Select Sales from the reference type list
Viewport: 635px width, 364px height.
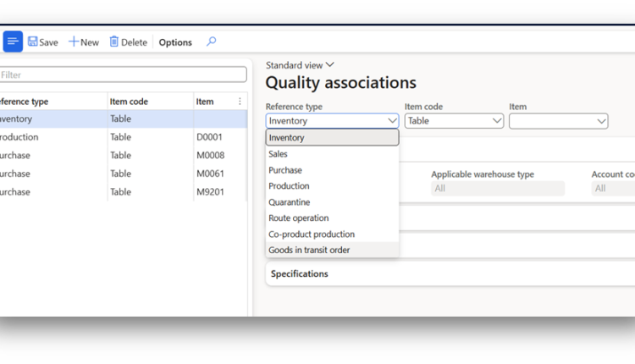coord(278,154)
